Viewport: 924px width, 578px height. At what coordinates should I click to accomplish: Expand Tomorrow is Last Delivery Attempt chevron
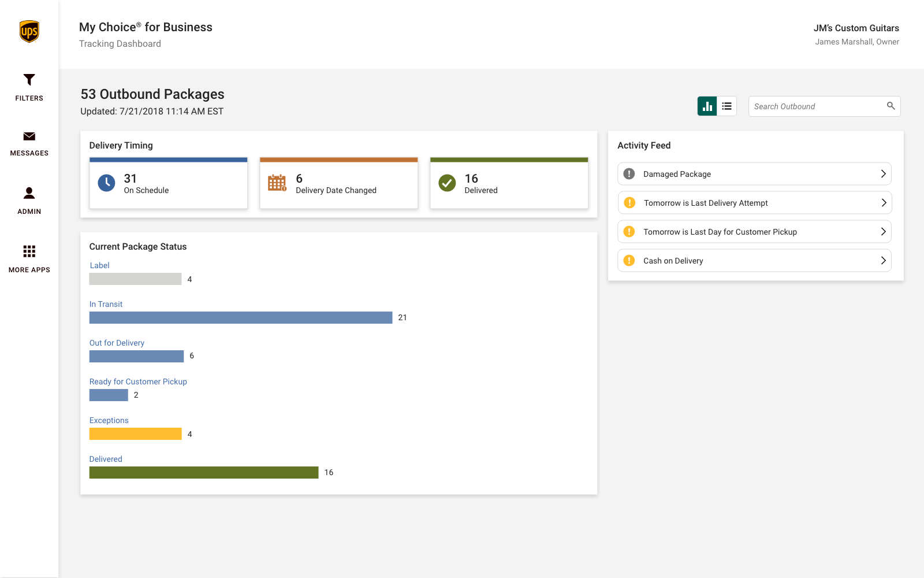[x=883, y=203]
